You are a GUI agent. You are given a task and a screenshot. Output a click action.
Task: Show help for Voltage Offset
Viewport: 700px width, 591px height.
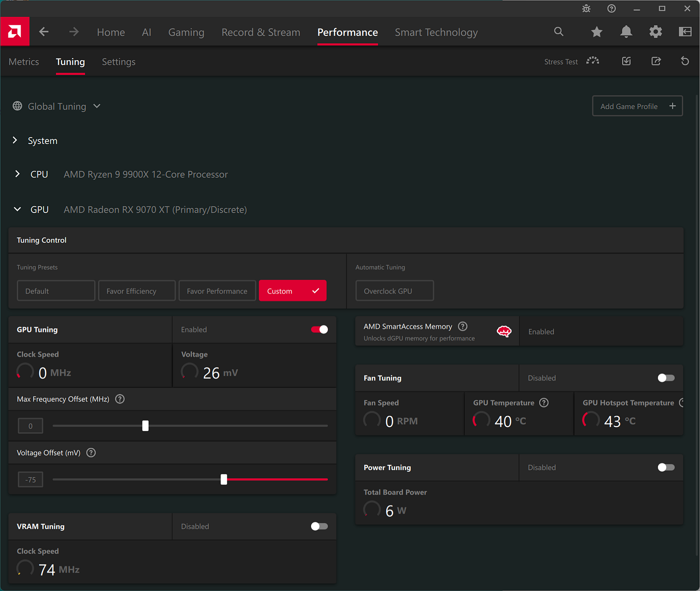click(x=91, y=452)
